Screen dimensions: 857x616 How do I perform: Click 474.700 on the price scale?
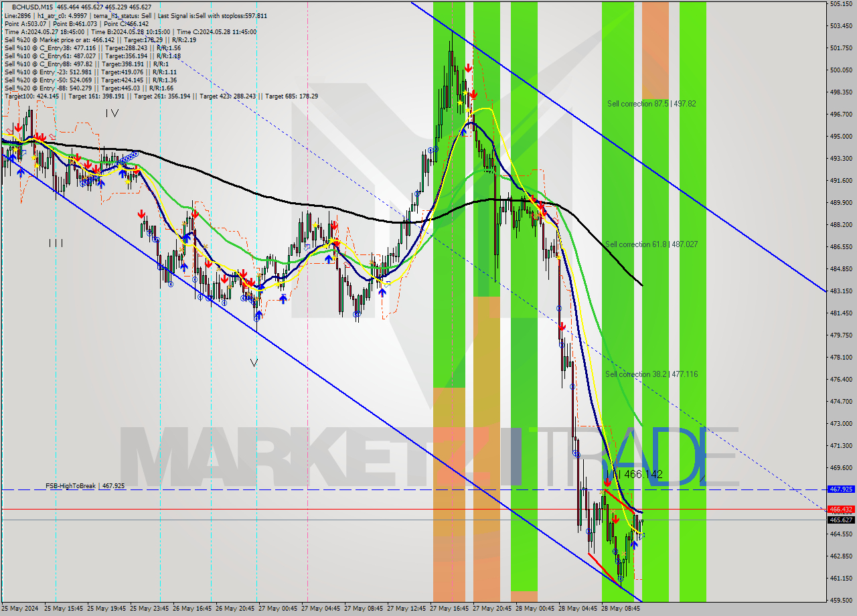coord(840,402)
